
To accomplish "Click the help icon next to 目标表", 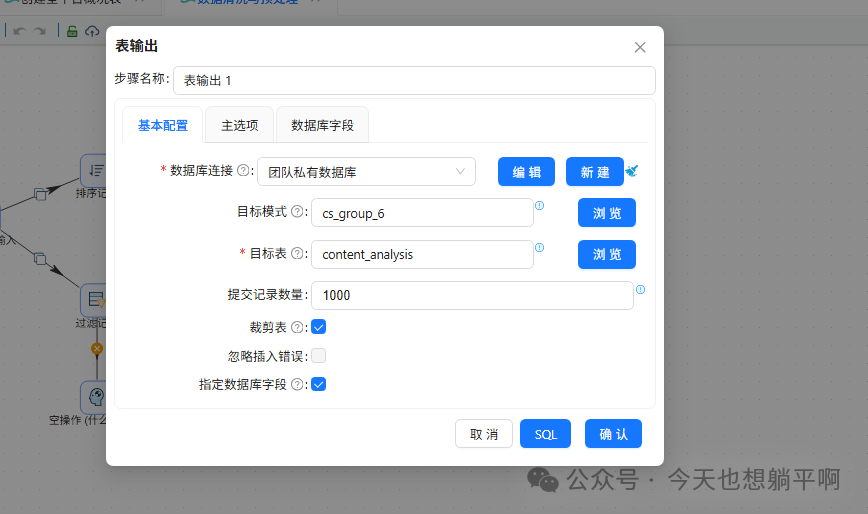I will (x=297, y=253).
